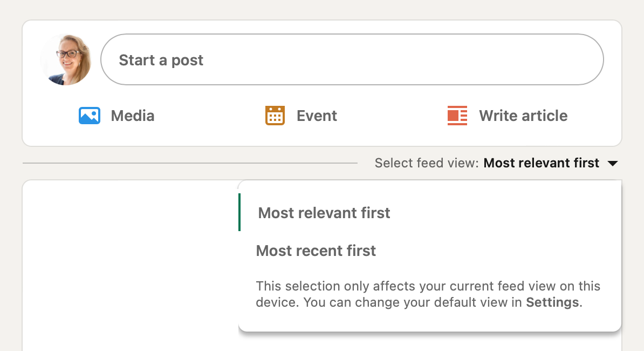
Task: Click the note about current feed view
Action: 428,294
